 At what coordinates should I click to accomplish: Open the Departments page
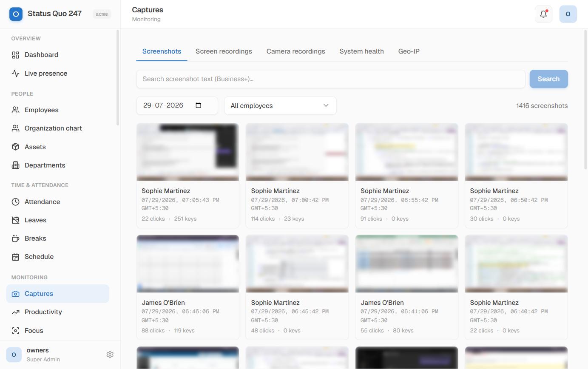pyautogui.click(x=57, y=165)
